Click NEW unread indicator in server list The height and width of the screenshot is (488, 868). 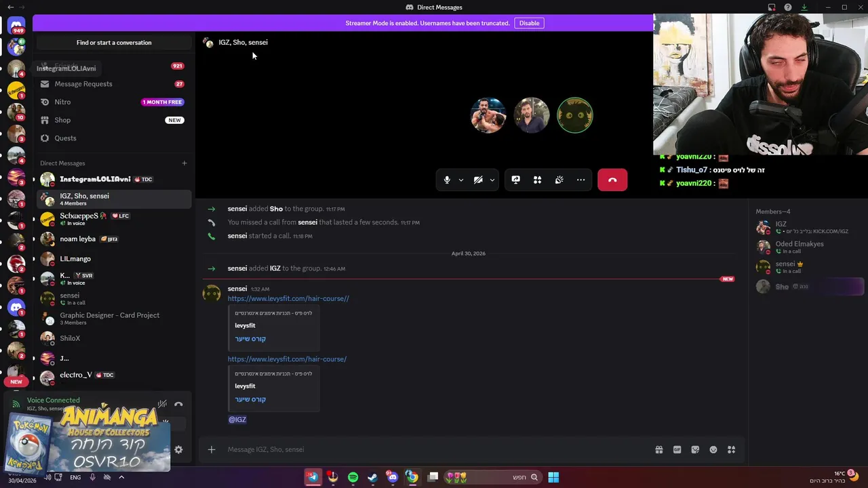(x=16, y=382)
